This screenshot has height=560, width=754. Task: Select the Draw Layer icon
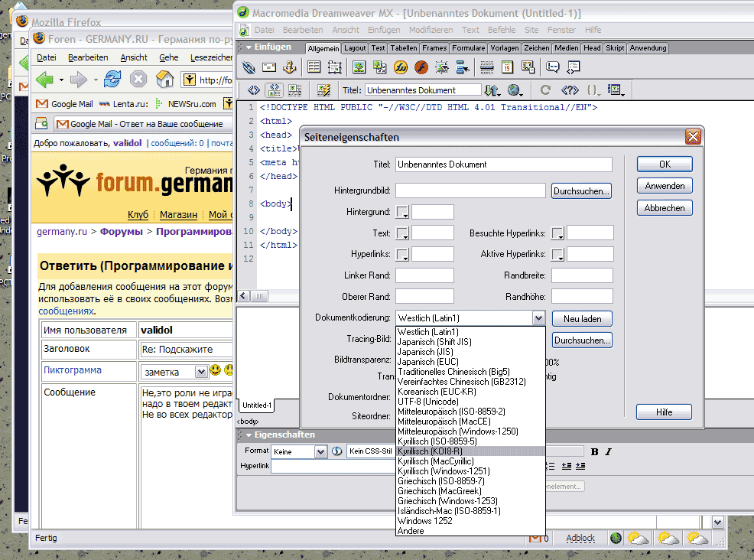click(x=335, y=67)
